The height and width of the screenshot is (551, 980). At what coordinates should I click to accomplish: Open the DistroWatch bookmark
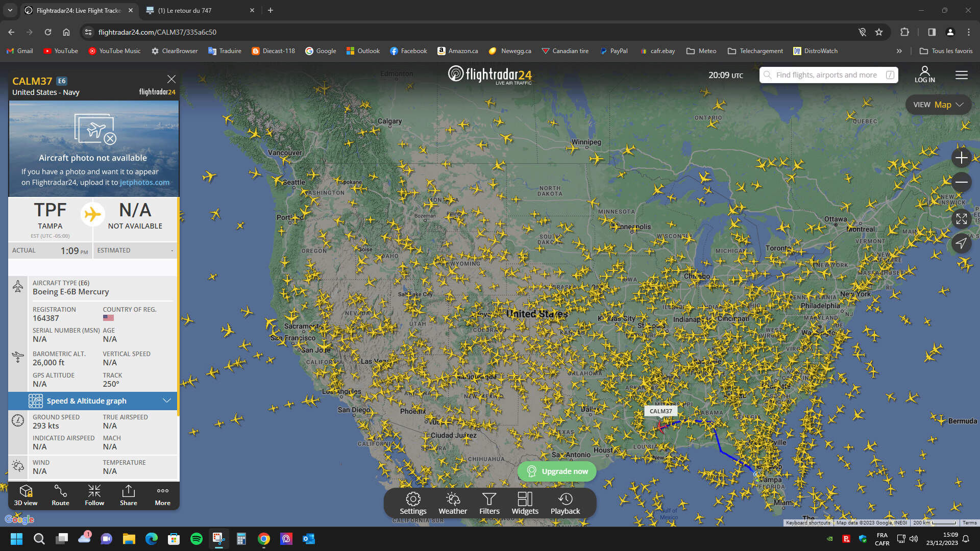pyautogui.click(x=816, y=51)
